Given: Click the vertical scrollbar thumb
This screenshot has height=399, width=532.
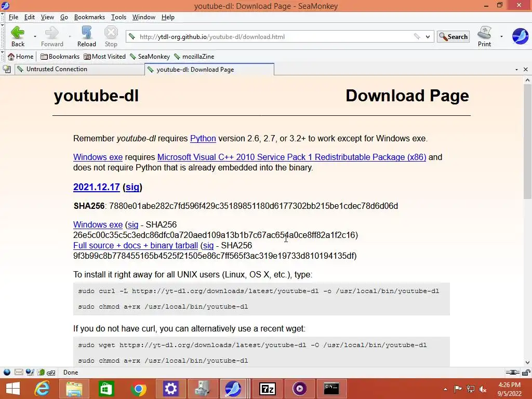Looking at the screenshot, I should (x=527, y=141).
